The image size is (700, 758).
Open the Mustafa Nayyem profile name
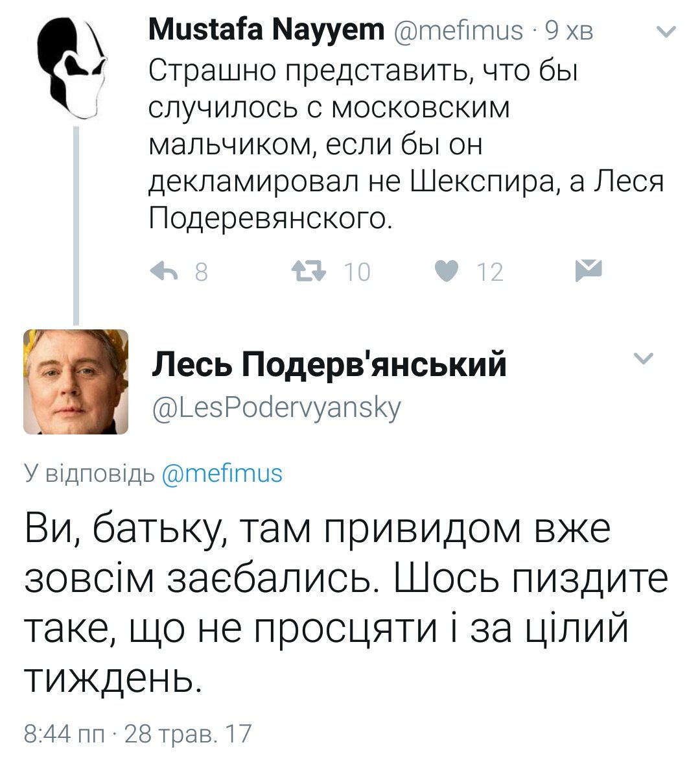coord(266,29)
